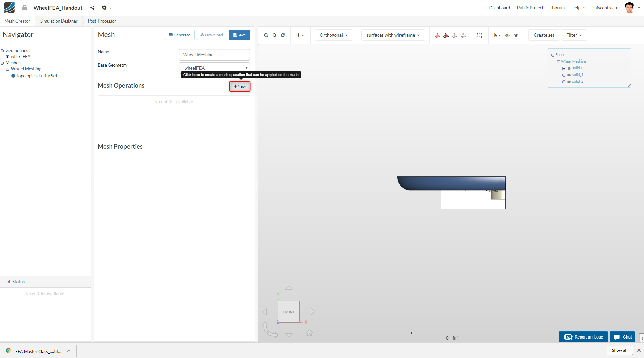This screenshot has width=644, height=358.
Task: Click the Generate mesh button
Action: point(180,35)
